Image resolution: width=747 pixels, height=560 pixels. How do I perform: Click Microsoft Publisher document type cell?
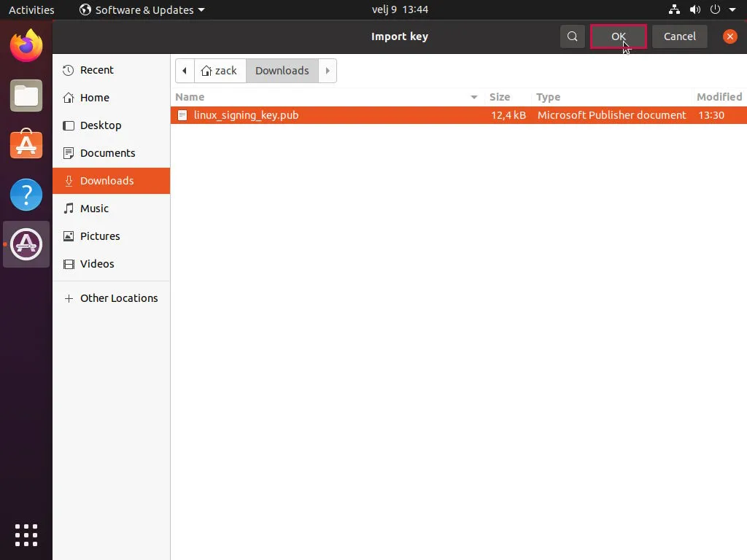click(612, 115)
